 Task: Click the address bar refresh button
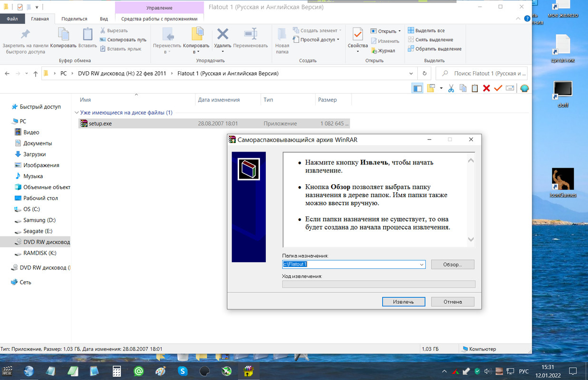click(424, 74)
